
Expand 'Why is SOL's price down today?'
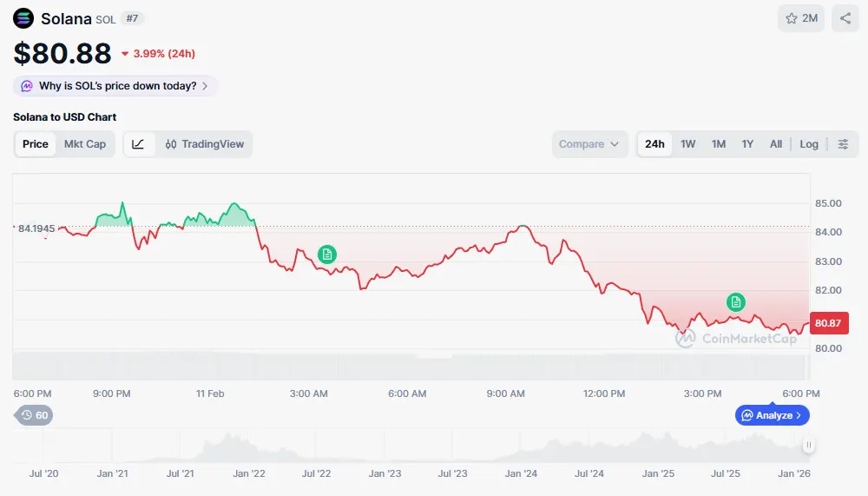click(x=115, y=86)
